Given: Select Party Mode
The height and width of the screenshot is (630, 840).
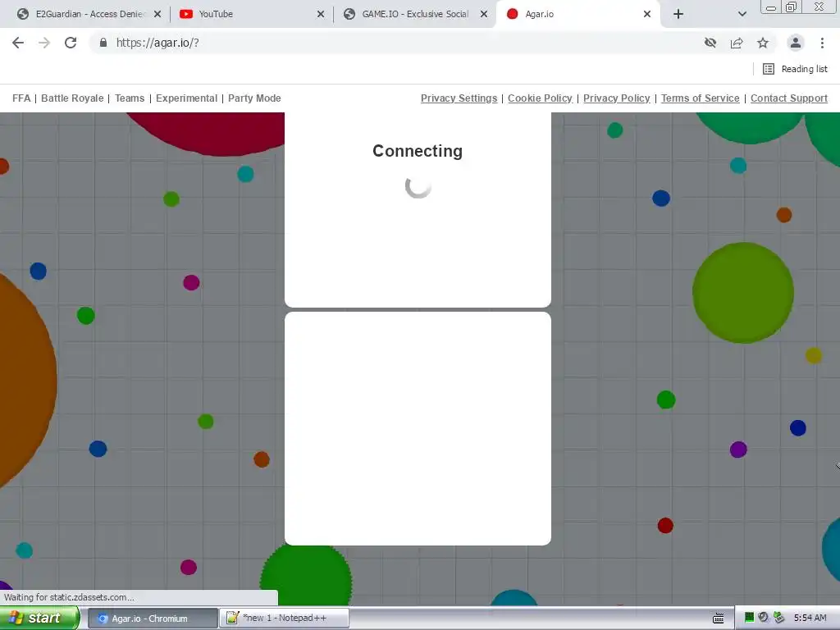Looking at the screenshot, I should (254, 98).
